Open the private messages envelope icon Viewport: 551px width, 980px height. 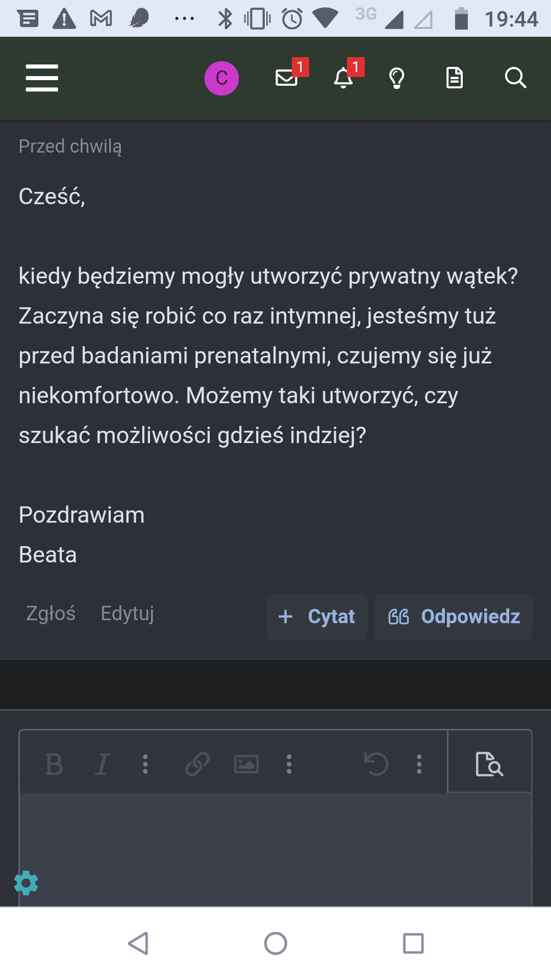click(x=287, y=78)
